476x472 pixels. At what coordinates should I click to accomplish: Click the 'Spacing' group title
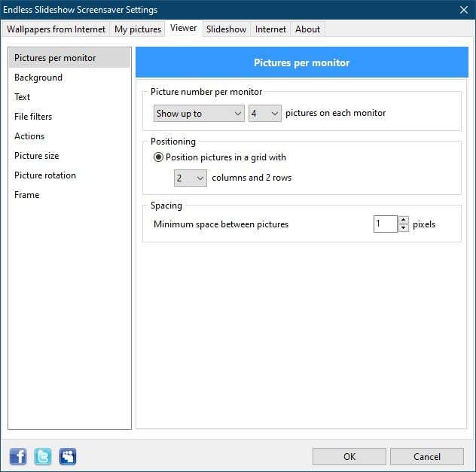166,206
